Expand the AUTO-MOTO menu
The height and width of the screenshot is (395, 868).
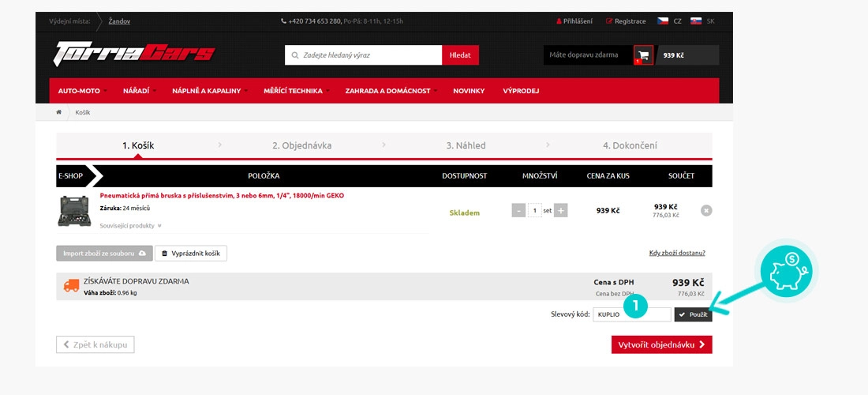[83, 91]
